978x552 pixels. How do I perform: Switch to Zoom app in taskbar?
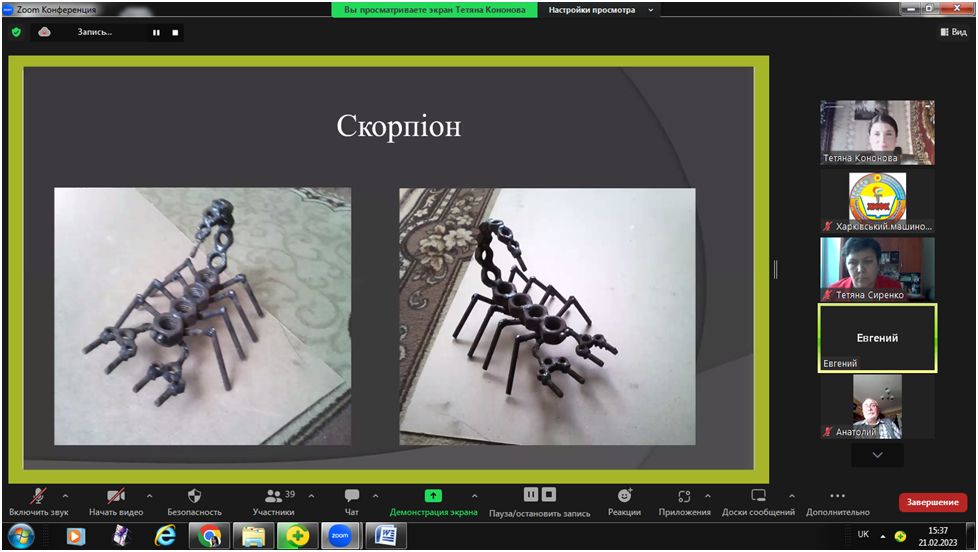340,536
